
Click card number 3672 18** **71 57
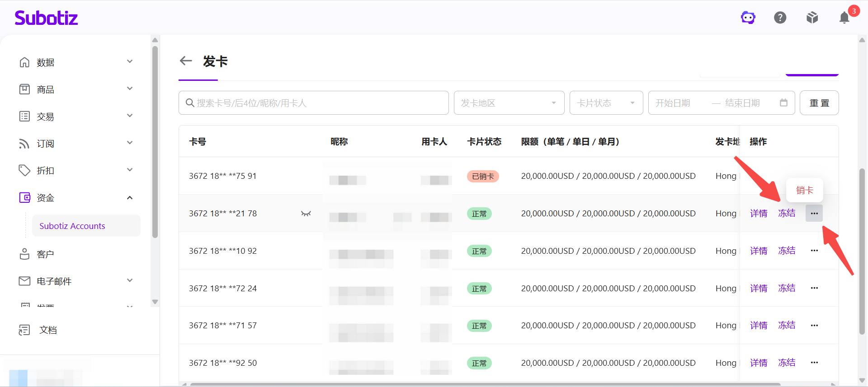(x=223, y=325)
